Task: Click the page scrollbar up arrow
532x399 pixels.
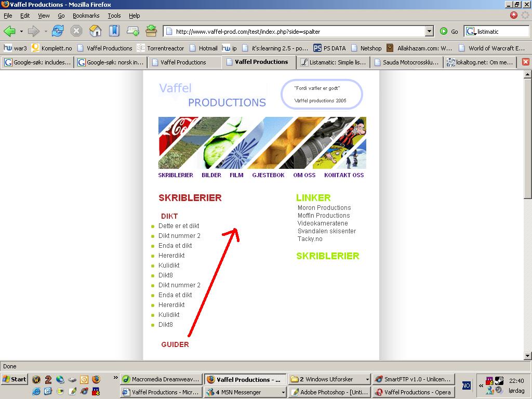Action: [527, 74]
